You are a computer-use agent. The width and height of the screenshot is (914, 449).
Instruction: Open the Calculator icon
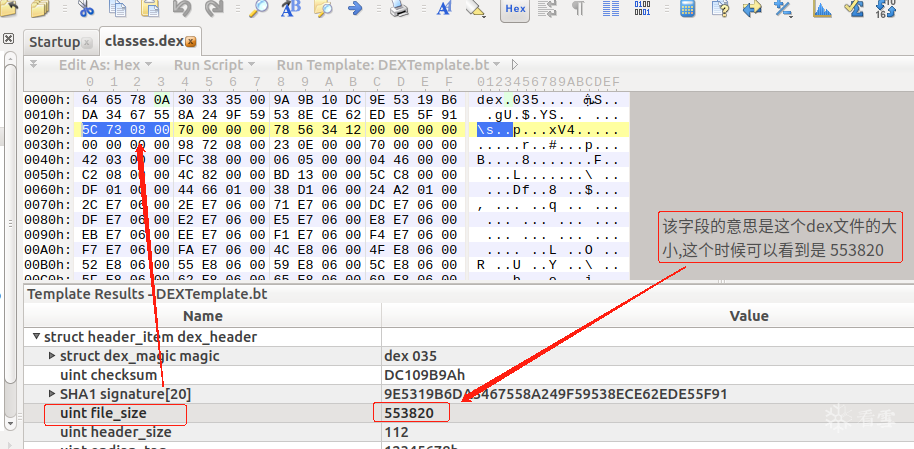688,8
